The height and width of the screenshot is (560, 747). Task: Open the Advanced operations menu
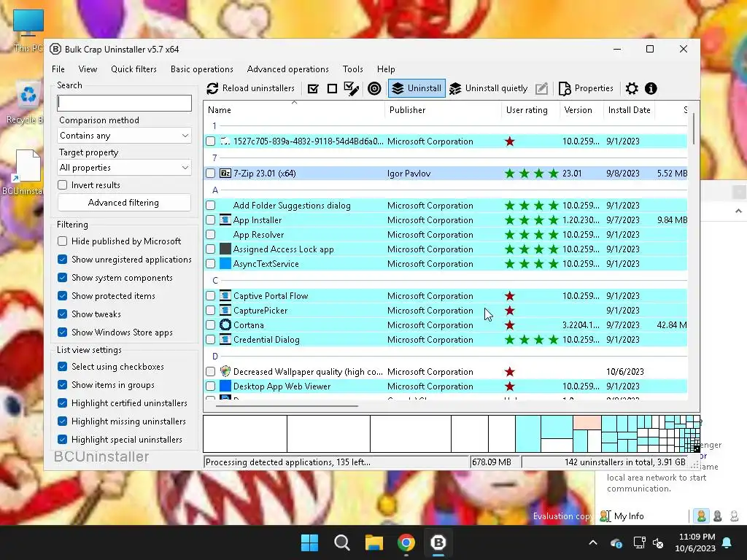[287, 69]
